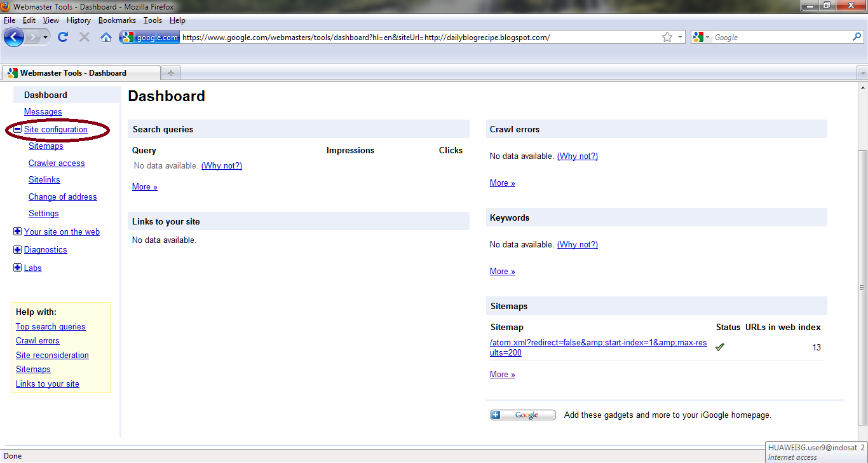Open Site reconsideration help link

click(52, 356)
